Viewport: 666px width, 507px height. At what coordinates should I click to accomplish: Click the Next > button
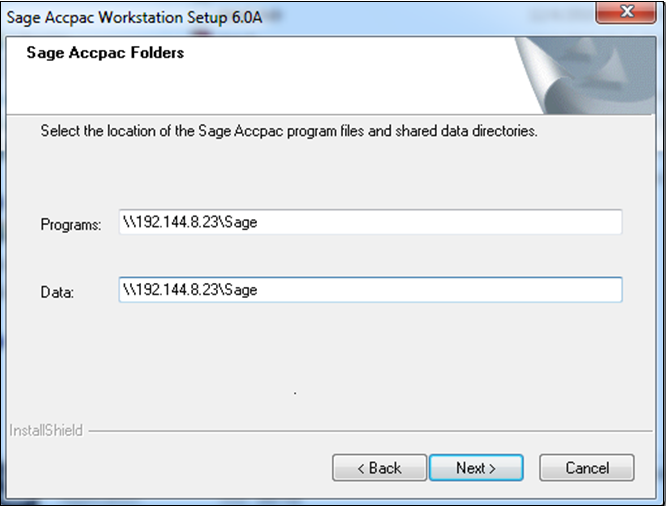coord(476,468)
